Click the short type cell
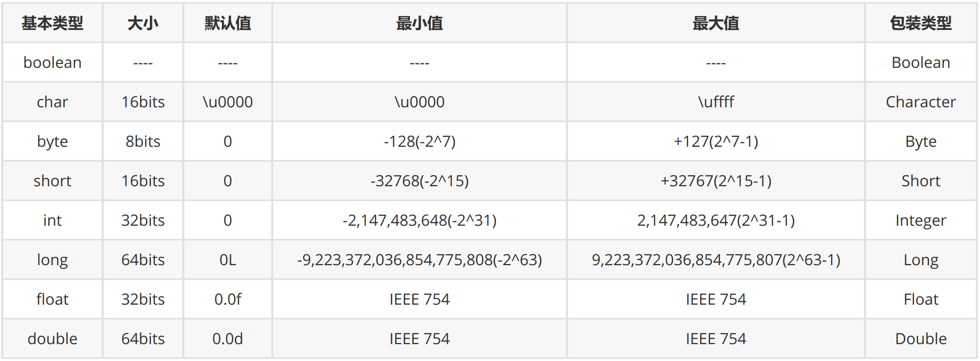The width and height of the screenshot is (980, 361). pyautogui.click(x=52, y=181)
